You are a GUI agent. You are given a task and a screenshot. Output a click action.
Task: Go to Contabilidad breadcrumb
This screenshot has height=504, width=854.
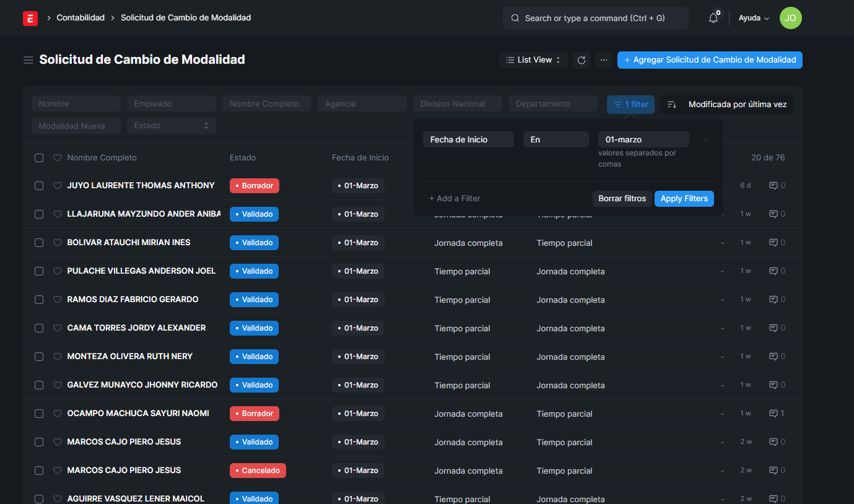[x=81, y=18]
